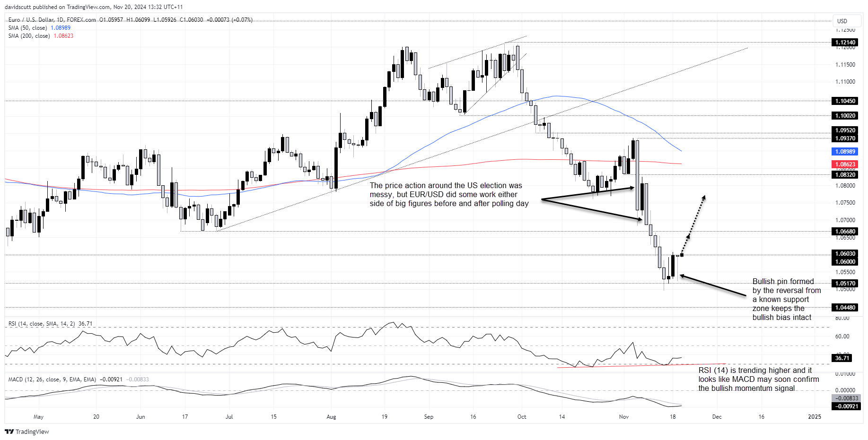Click the 1.10450 price level label

click(x=845, y=101)
